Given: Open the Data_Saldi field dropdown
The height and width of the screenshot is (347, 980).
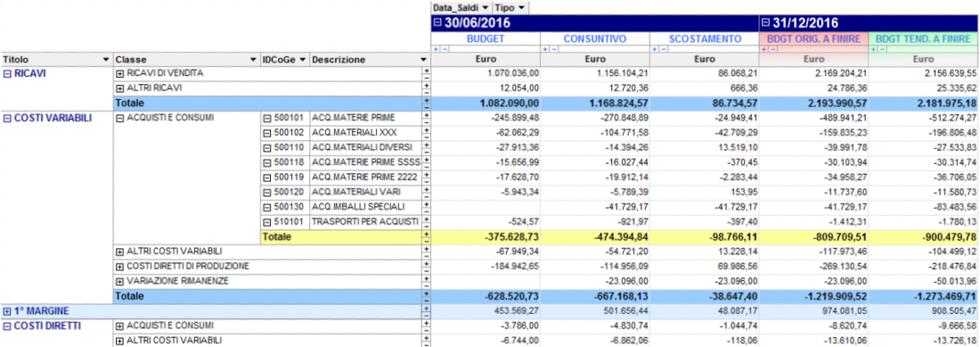Looking at the screenshot, I should [x=486, y=7].
